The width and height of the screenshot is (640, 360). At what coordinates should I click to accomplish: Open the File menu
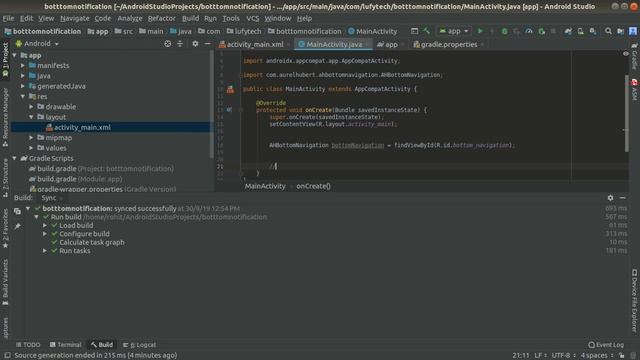click(x=8, y=18)
